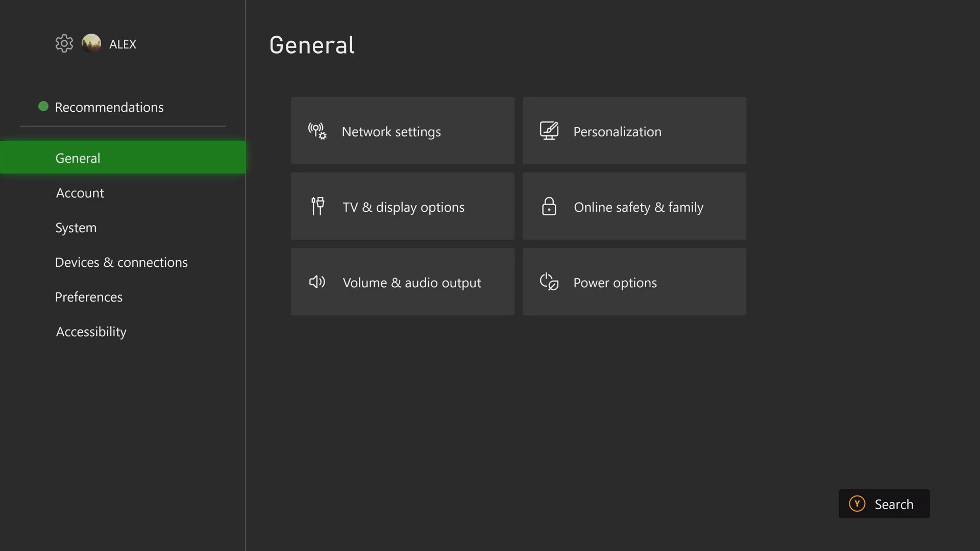Click the General page heading
980x551 pixels.
(312, 45)
